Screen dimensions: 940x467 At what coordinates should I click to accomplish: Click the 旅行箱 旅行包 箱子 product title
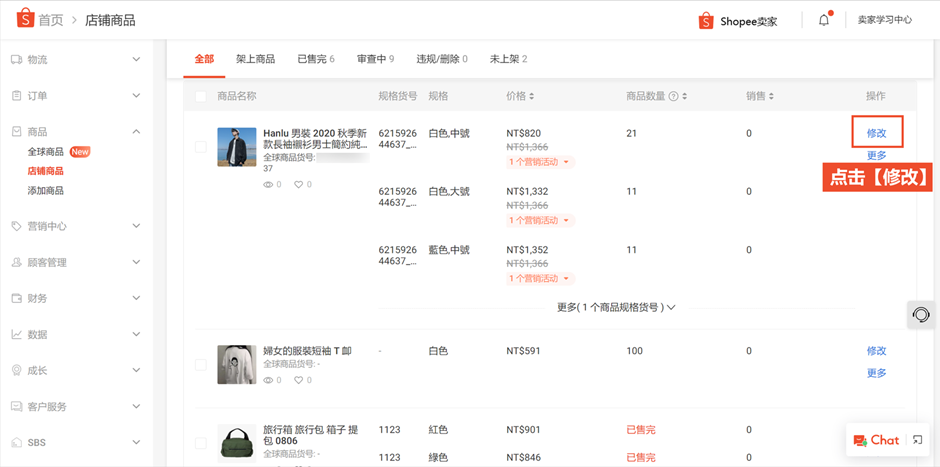click(311, 435)
